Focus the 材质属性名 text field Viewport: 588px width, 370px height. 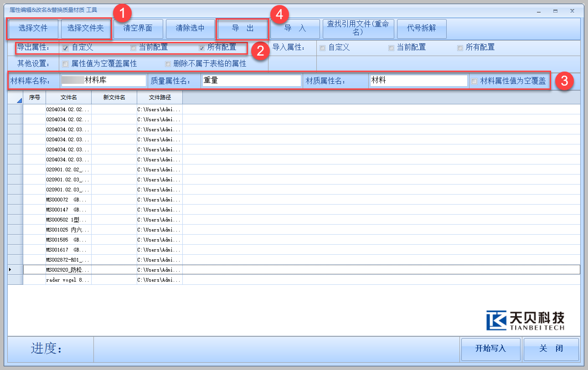(418, 81)
